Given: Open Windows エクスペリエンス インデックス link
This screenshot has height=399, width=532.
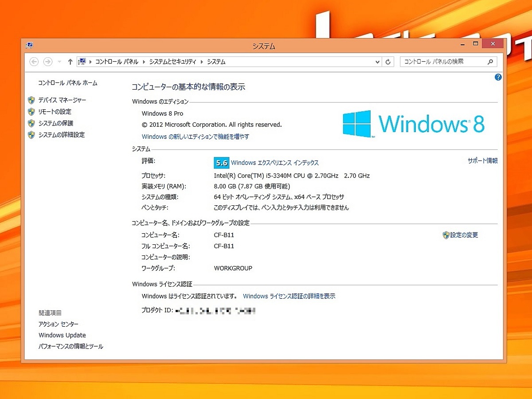Looking at the screenshot, I should tap(275, 163).
